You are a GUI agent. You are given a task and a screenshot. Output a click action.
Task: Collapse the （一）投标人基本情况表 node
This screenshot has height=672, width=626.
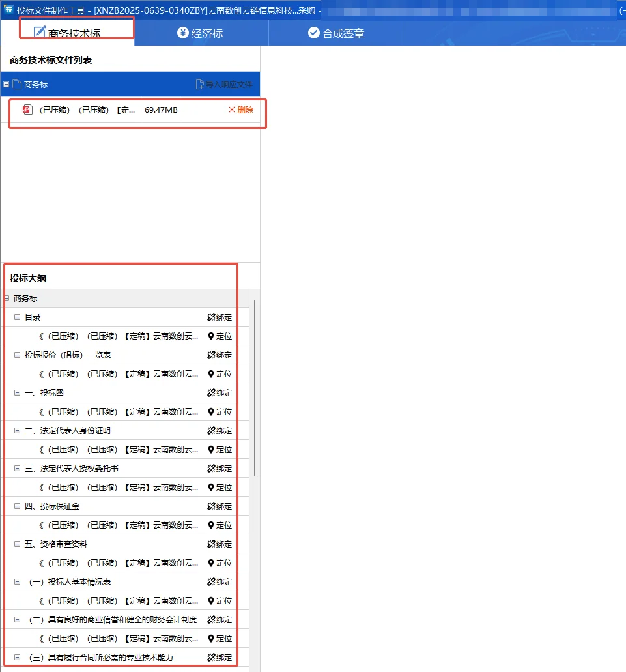pos(17,581)
